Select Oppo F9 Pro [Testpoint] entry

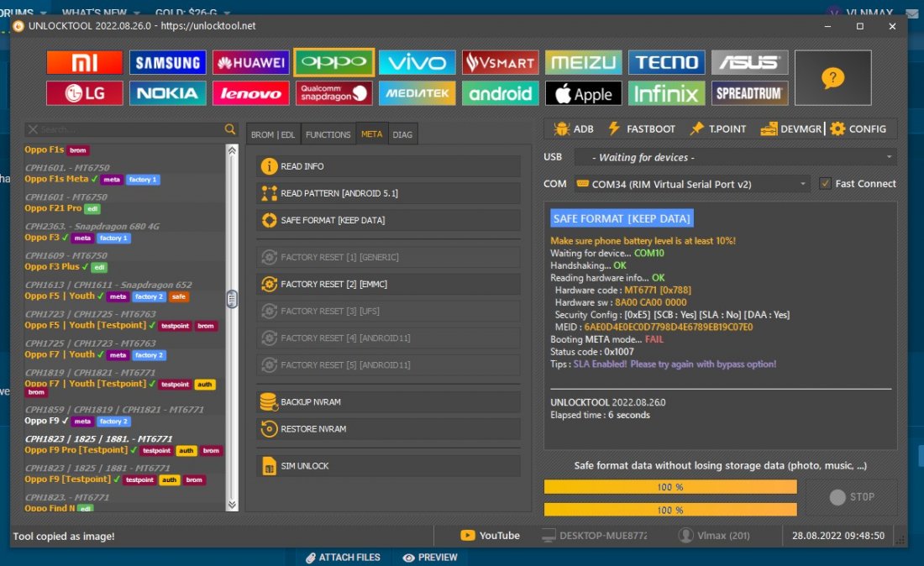tap(76, 450)
